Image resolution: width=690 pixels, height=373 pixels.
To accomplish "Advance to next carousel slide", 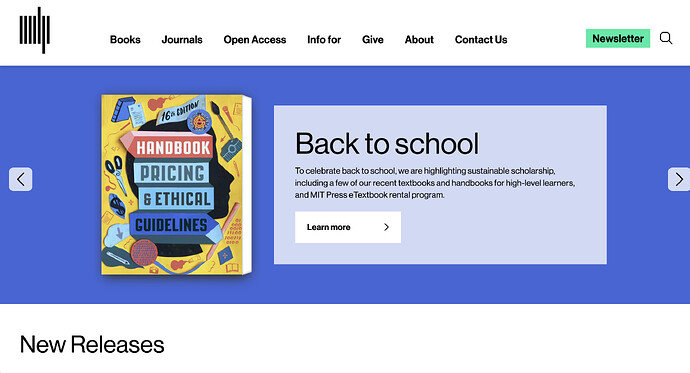I will click(679, 179).
